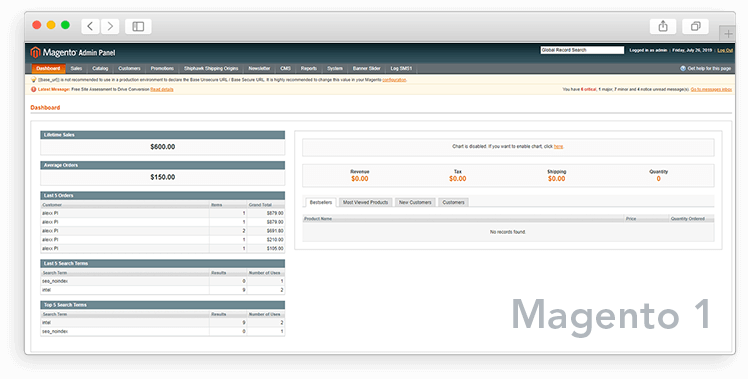Open the Customers menu

pyautogui.click(x=129, y=68)
